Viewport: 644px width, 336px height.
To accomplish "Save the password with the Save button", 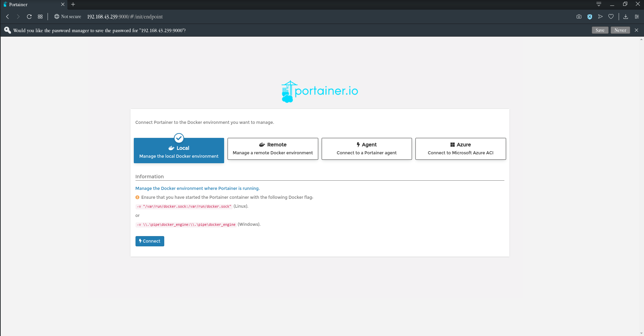I will (x=600, y=30).
